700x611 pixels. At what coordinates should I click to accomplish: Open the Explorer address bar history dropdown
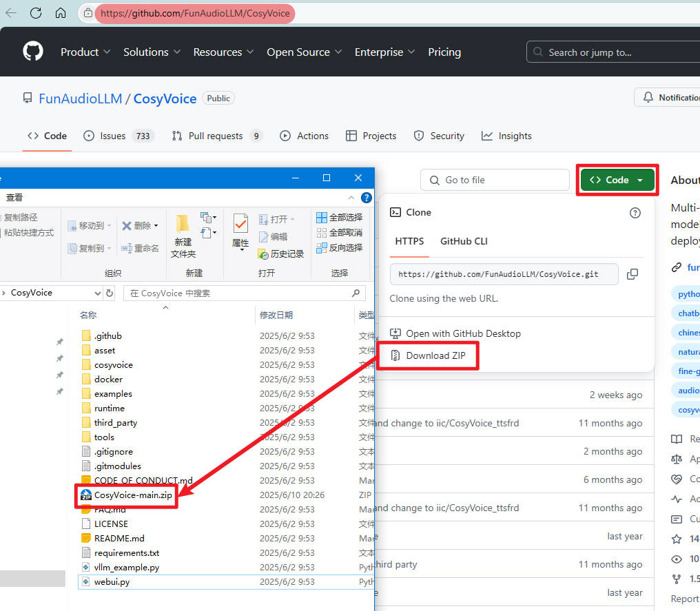97,293
